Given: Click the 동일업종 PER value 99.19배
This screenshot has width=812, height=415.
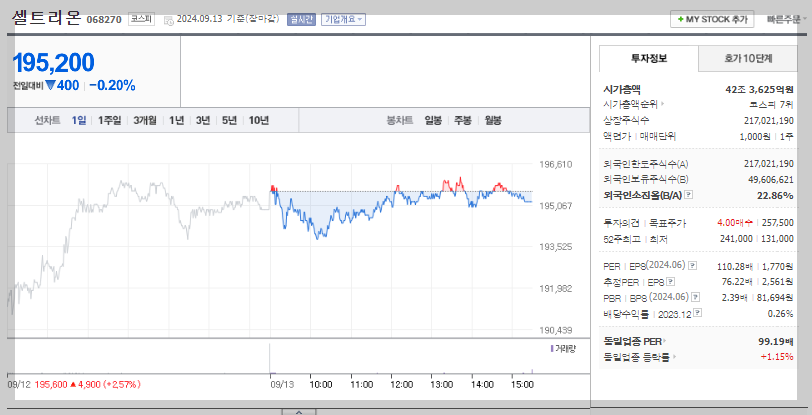Looking at the screenshot, I should [776, 341].
